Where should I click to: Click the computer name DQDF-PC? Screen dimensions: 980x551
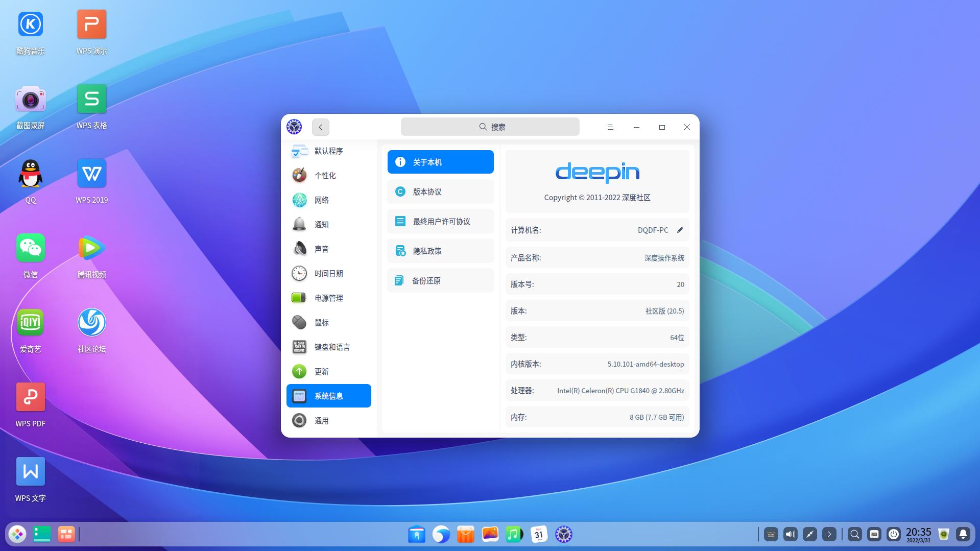pyautogui.click(x=653, y=230)
